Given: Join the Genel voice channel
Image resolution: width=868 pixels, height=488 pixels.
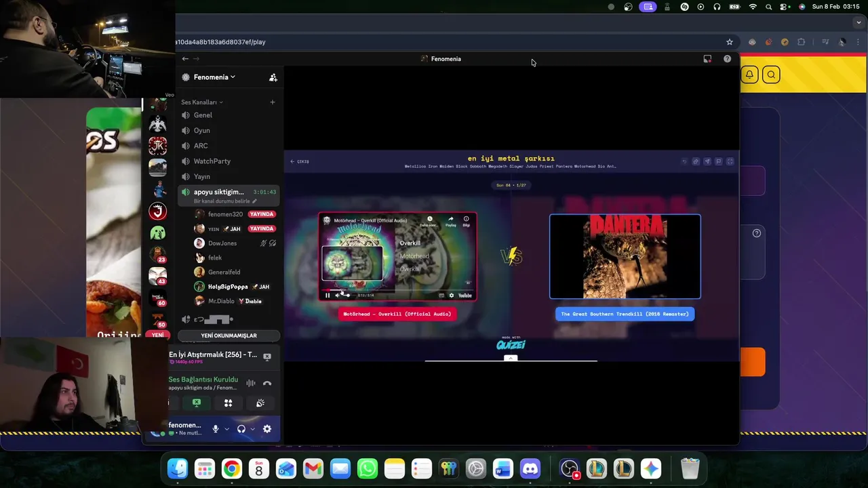Looking at the screenshot, I should tap(229, 115).
